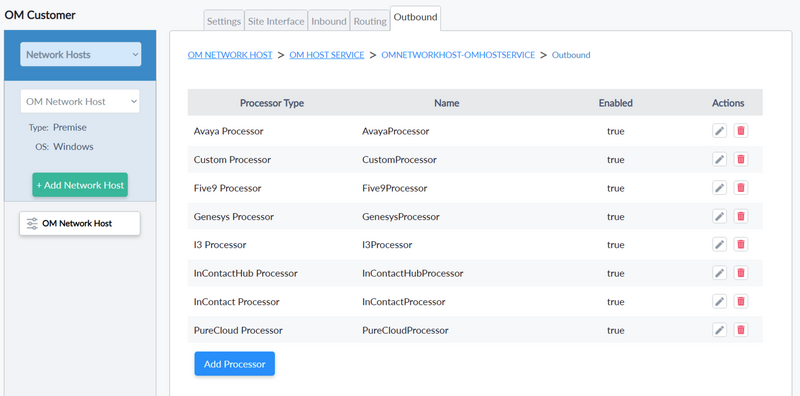Edit the InContactProcessor row
The width and height of the screenshot is (800, 396).
point(719,302)
